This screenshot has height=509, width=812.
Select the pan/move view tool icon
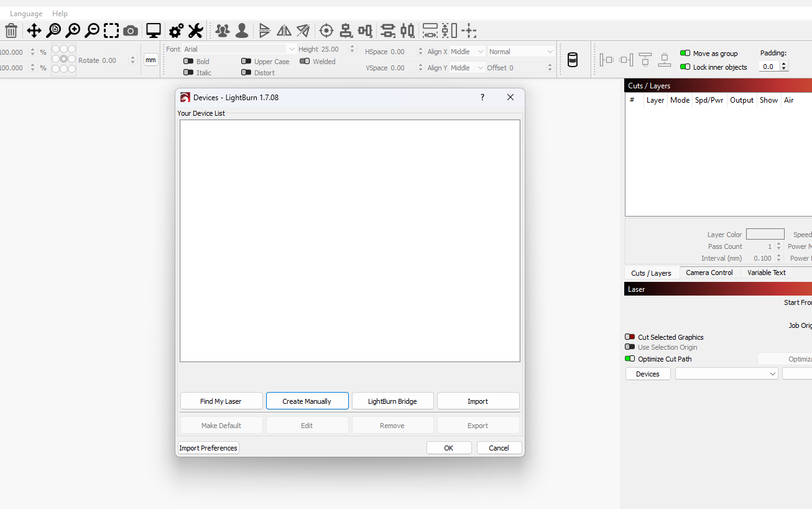coord(34,30)
